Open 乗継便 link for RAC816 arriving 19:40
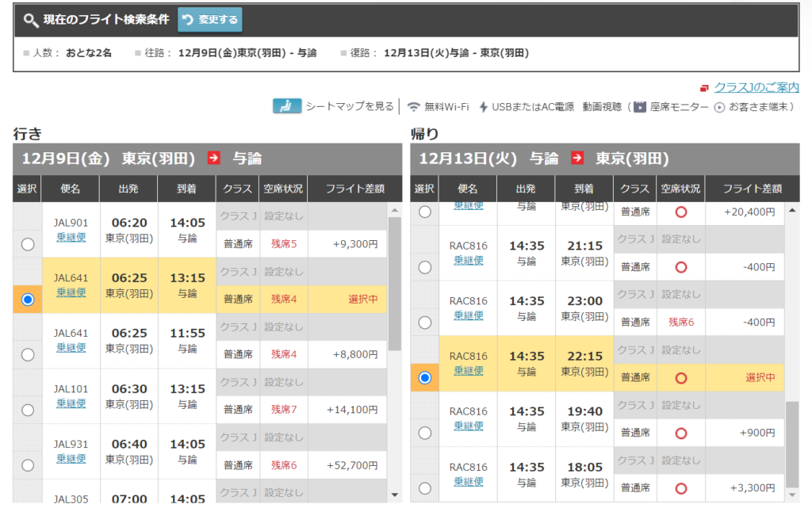The width and height of the screenshot is (812, 512). click(469, 426)
